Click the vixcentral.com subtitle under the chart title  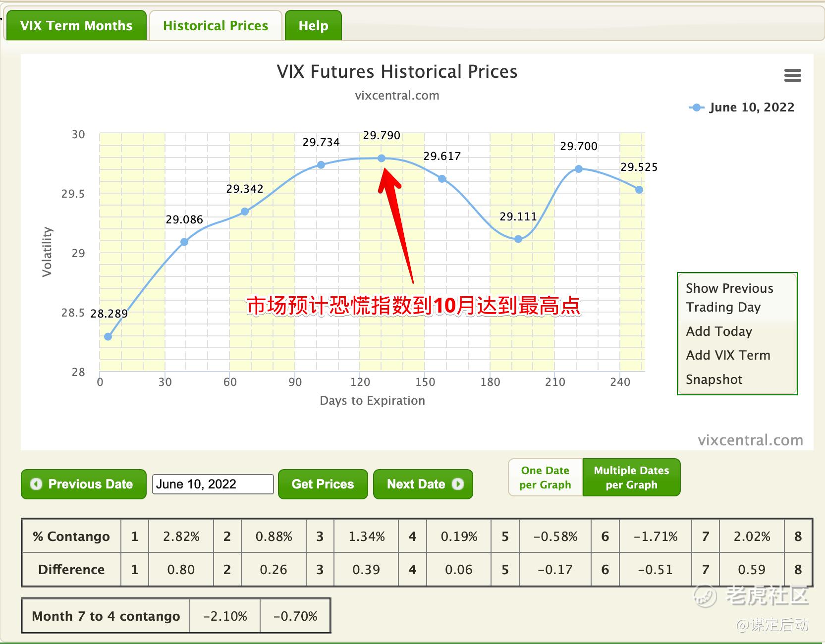[397, 96]
